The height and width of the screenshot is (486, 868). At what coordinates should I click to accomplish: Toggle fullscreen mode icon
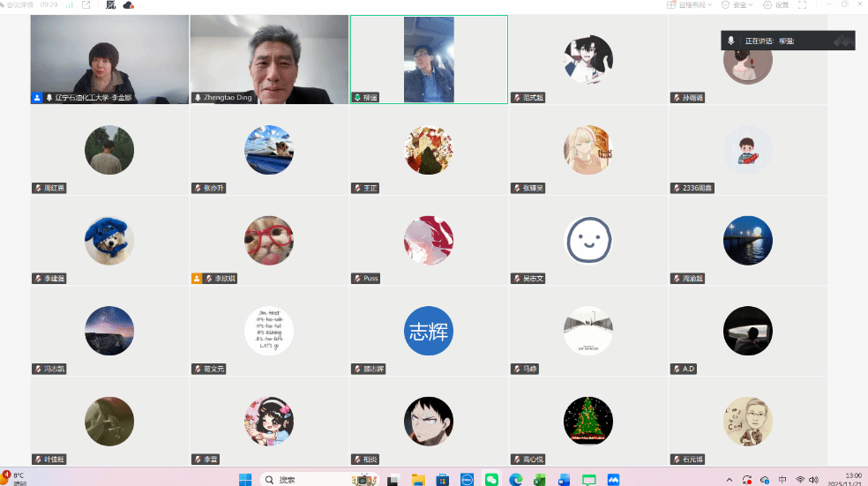[803, 4]
